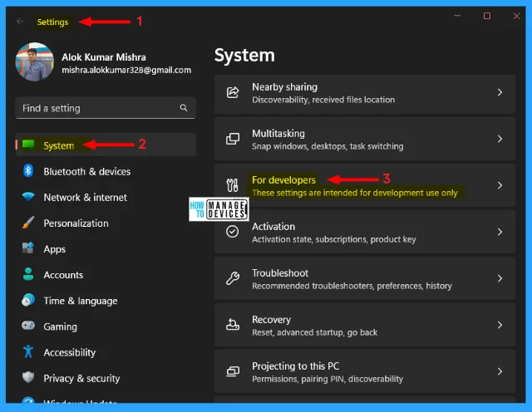Open Troubleshoot title
This screenshot has height=412, width=532.
point(280,273)
